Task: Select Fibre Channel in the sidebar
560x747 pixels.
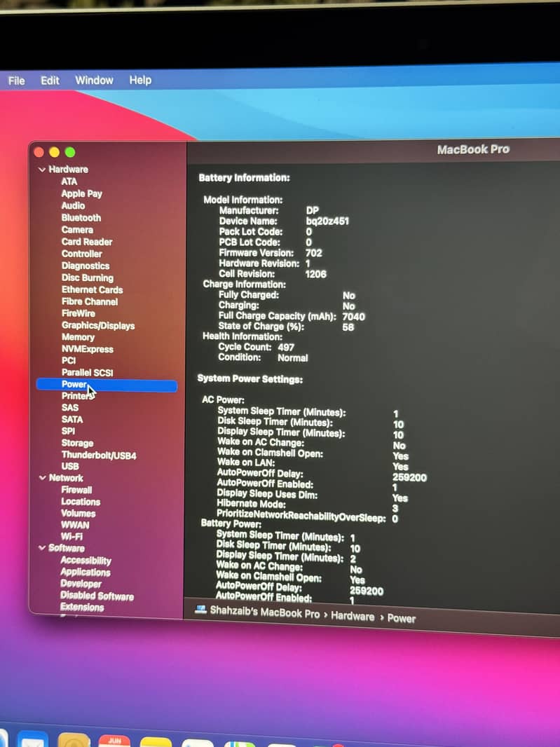Action: tap(90, 301)
